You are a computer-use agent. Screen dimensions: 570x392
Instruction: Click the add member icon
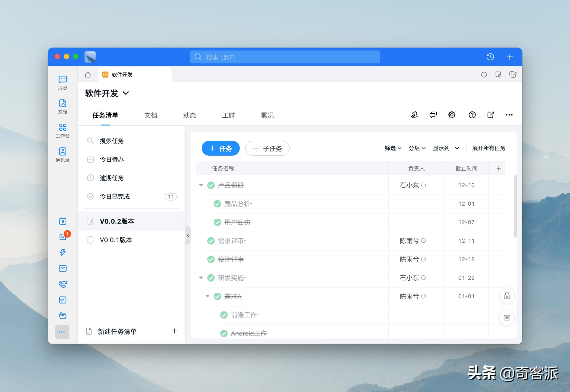point(415,115)
